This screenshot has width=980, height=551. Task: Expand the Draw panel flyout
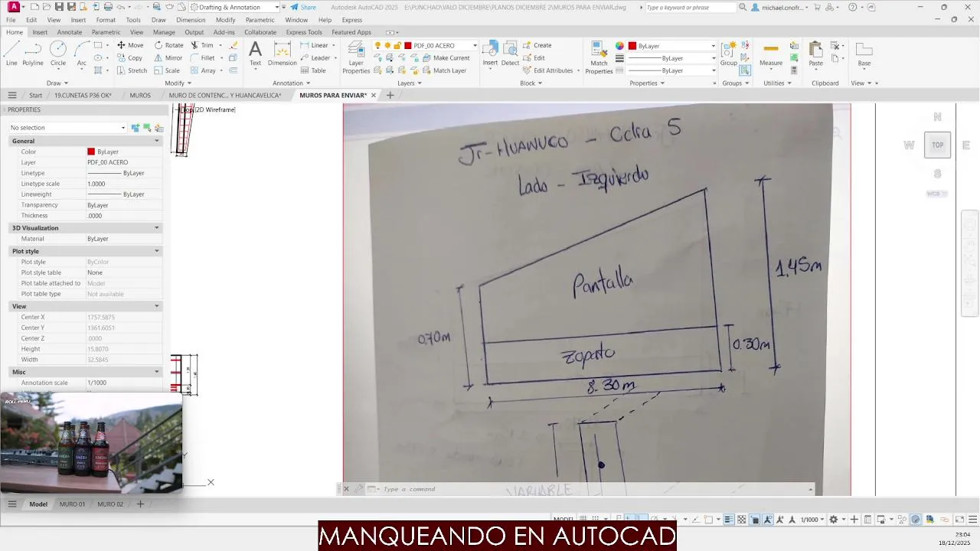click(57, 83)
